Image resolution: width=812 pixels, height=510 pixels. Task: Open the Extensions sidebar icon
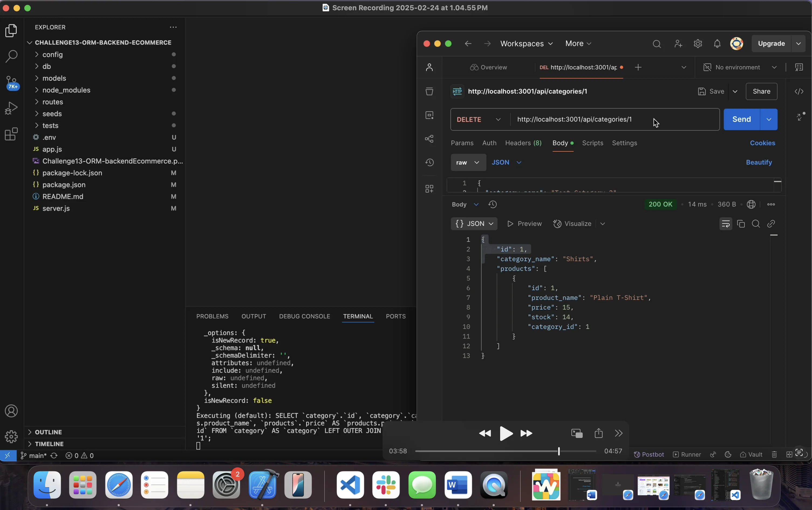tap(11, 134)
